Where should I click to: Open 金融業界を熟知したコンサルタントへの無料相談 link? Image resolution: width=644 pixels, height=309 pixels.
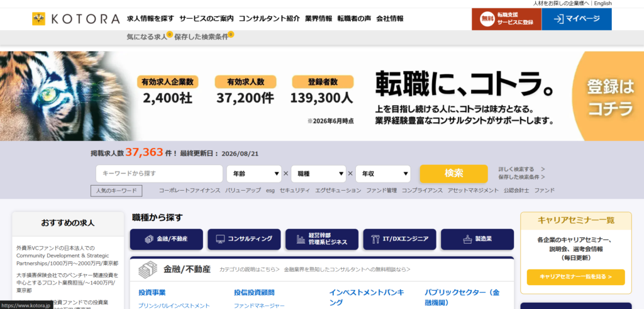(347, 269)
